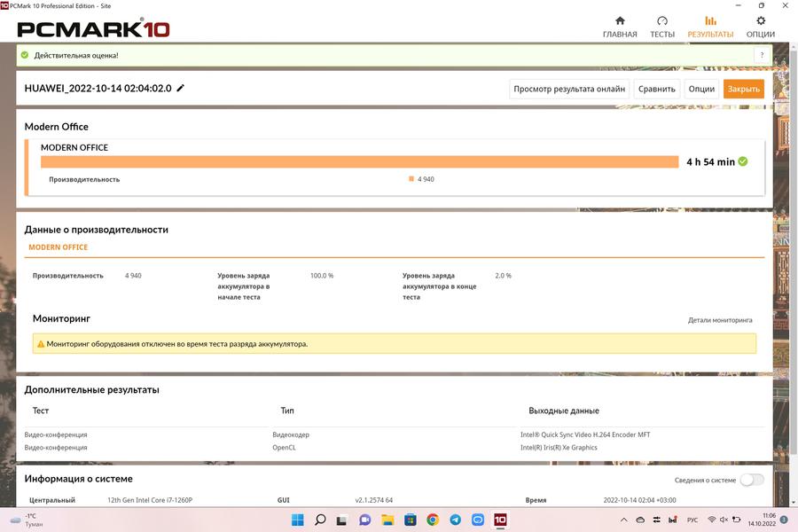Image resolution: width=798 pixels, height=532 pixels.
Task: Click the orange Modern Office result bar
Action: tap(359, 161)
